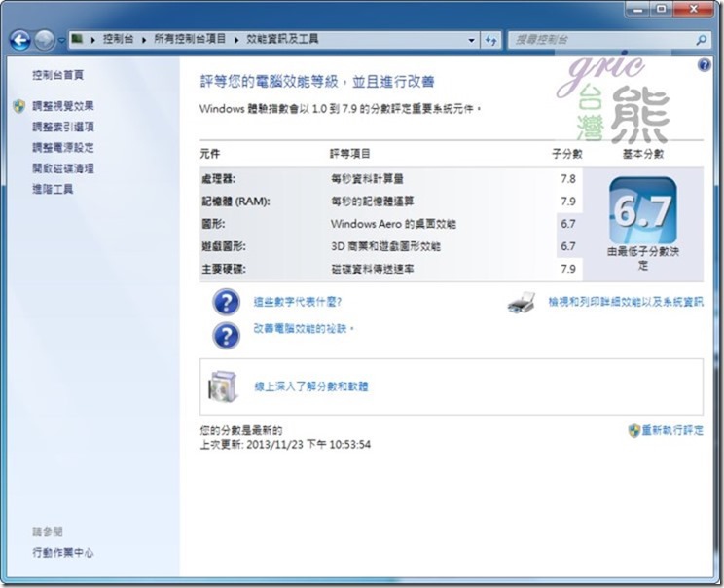724x588 pixels.
Task: Open 調整電源設定 link
Action: (x=63, y=148)
